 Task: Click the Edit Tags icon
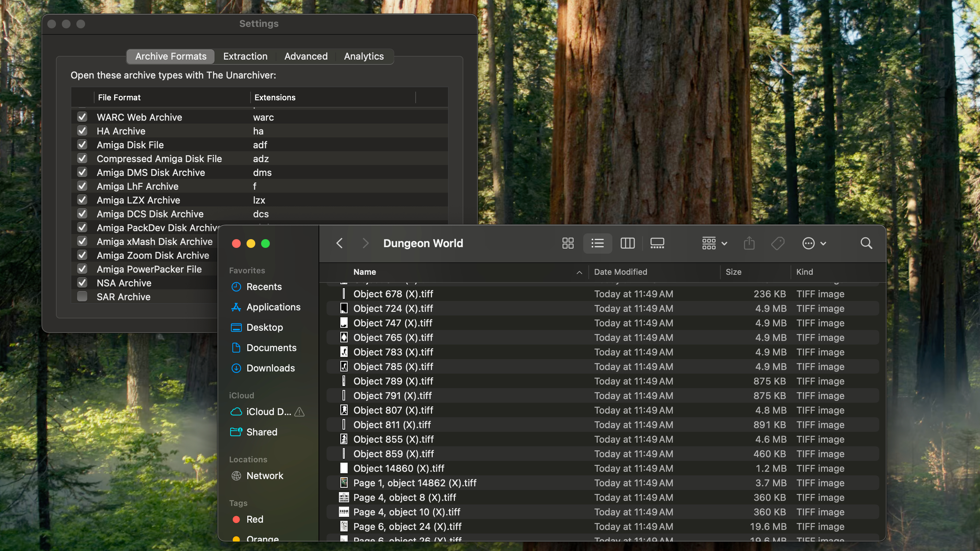[x=777, y=244]
